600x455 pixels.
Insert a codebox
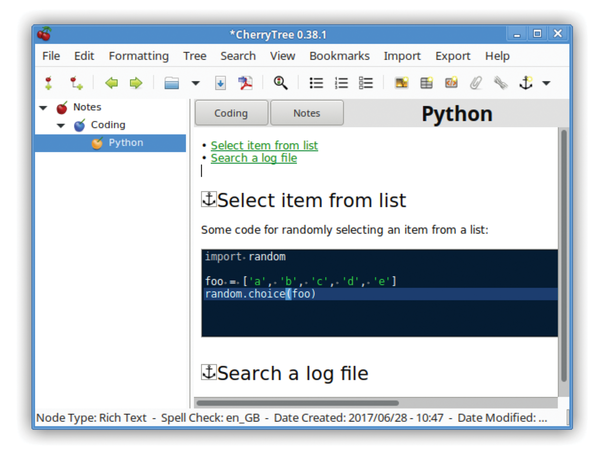coord(451,83)
